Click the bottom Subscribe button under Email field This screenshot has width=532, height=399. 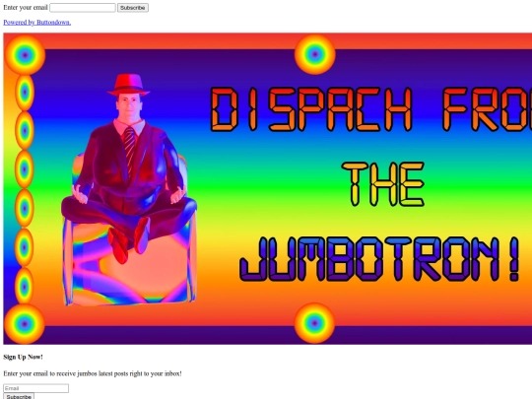19,396
